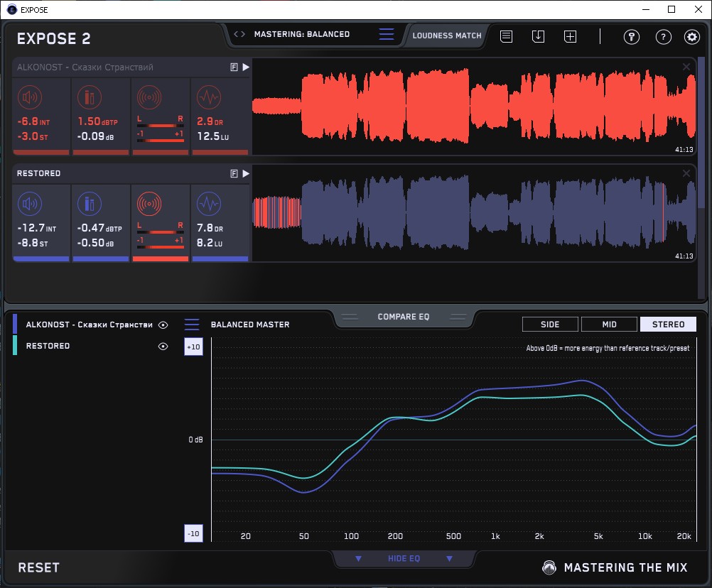Click the loudness speaker icon for RESTORED
This screenshot has width=712, height=588.
[x=29, y=205]
